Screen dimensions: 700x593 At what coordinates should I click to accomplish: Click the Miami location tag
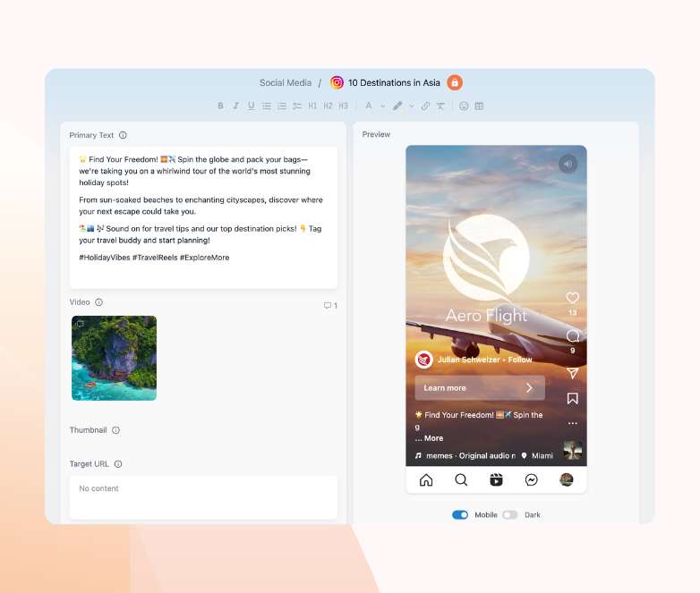point(537,455)
